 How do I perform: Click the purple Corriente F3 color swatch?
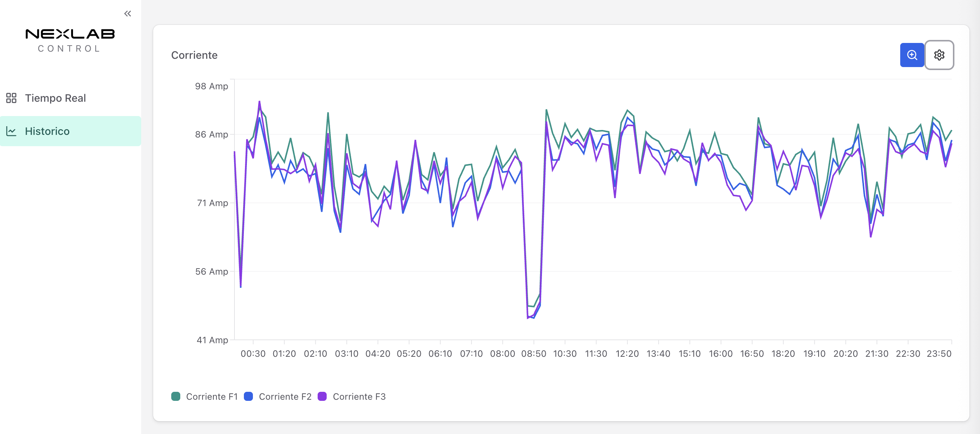323,396
